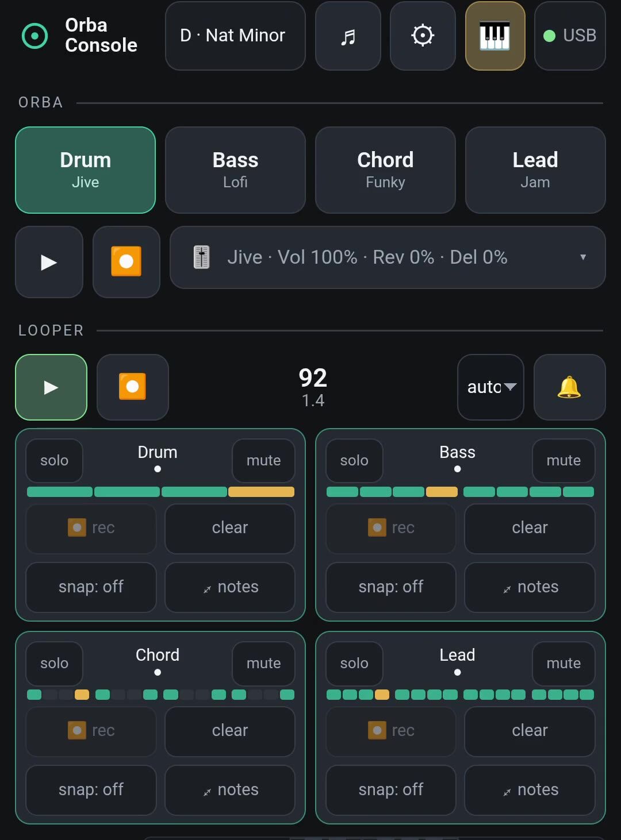
Task: Click rec on the Lead track
Action: 391,731
